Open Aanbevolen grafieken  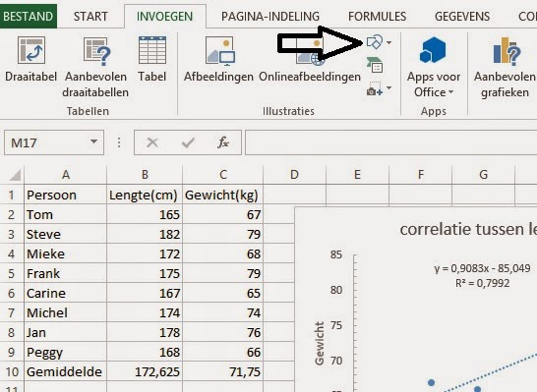click(505, 67)
